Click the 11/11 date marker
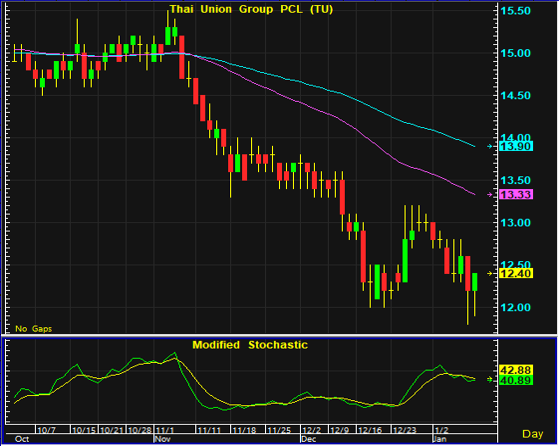This screenshot has width=559, height=446. pyautogui.click(x=209, y=430)
